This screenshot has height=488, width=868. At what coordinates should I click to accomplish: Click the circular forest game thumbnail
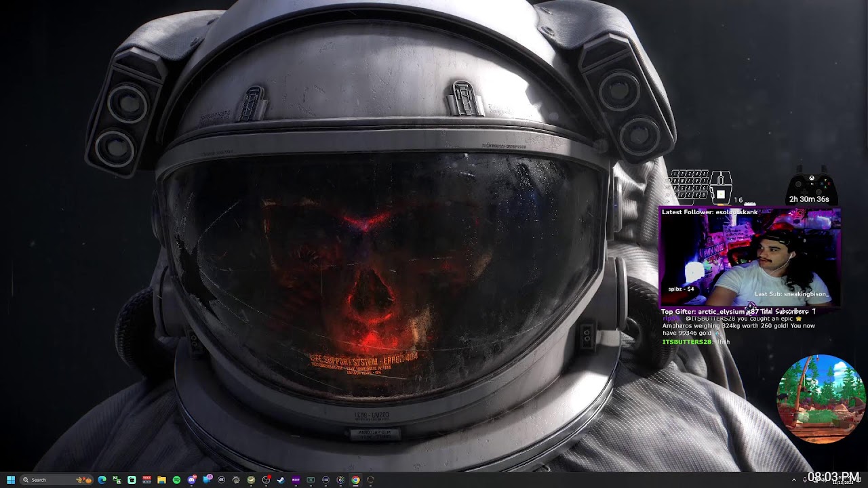tap(821, 399)
